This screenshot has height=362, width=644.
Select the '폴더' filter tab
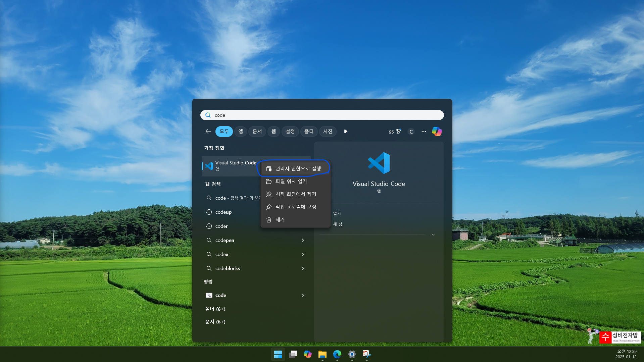tap(309, 132)
